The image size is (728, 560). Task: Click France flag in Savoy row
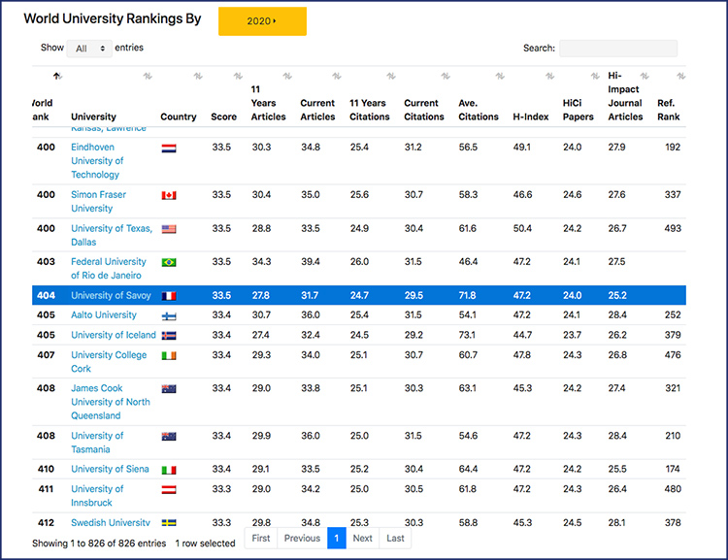point(169,296)
